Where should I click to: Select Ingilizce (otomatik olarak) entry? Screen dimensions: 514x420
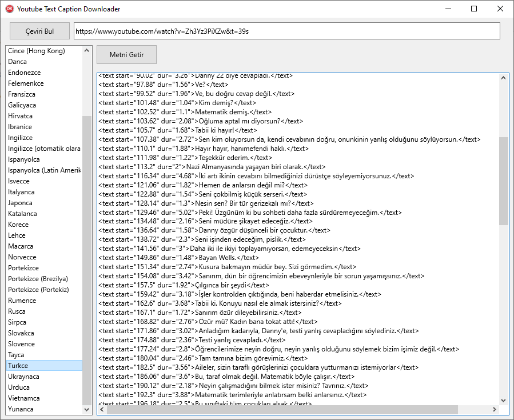point(44,149)
